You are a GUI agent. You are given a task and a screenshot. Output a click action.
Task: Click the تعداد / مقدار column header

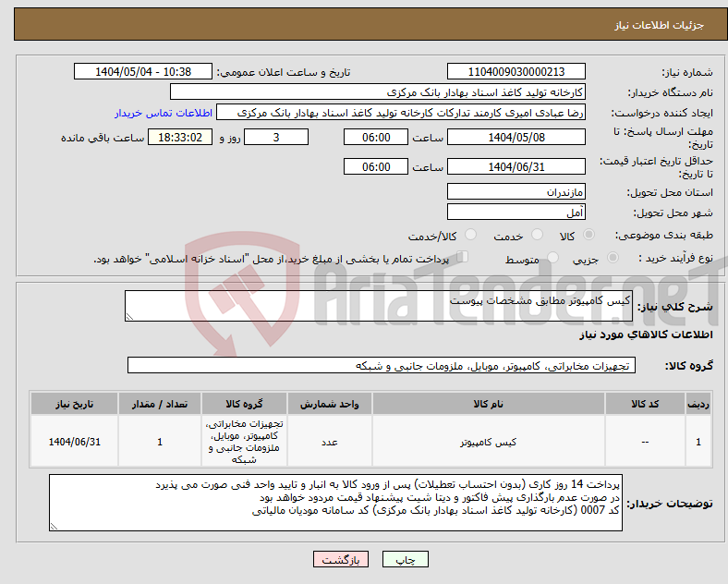tap(160, 404)
